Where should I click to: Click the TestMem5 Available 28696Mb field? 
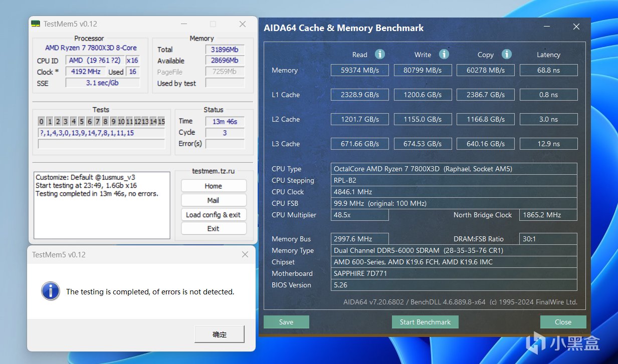(225, 61)
